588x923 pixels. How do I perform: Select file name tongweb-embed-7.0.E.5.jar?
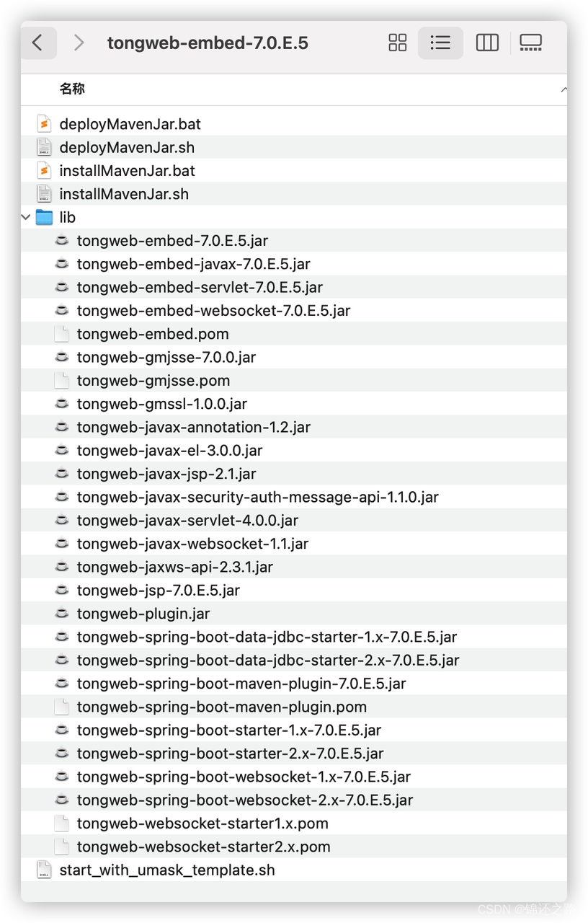172,240
